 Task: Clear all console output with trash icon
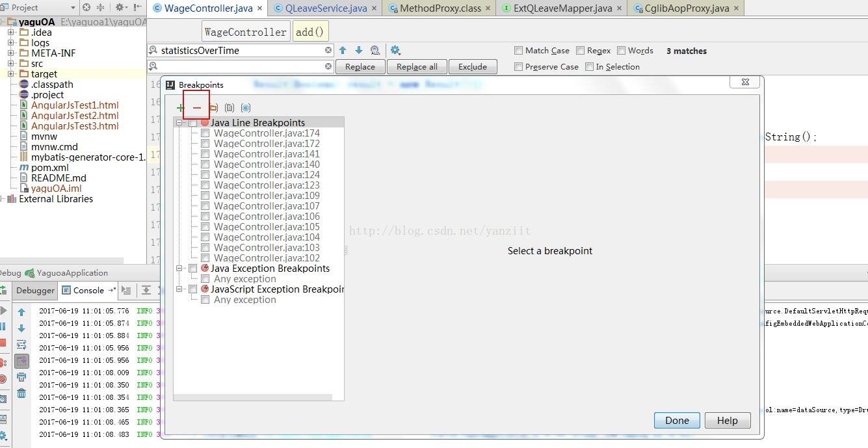pyautogui.click(x=21, y=393)
